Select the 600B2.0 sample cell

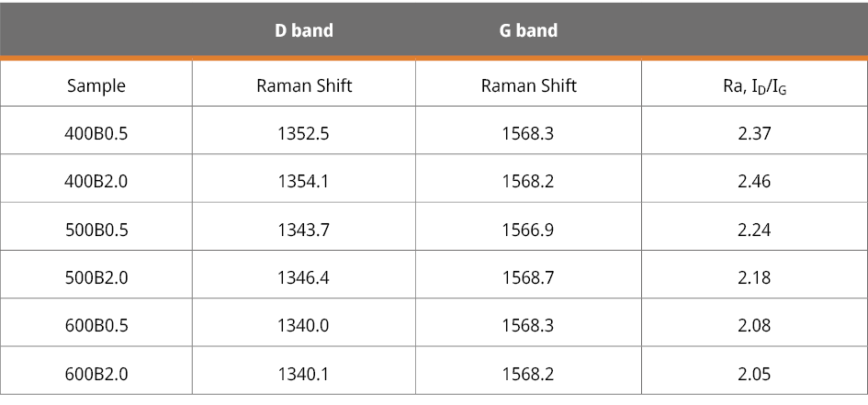click(x=96, y=374)
